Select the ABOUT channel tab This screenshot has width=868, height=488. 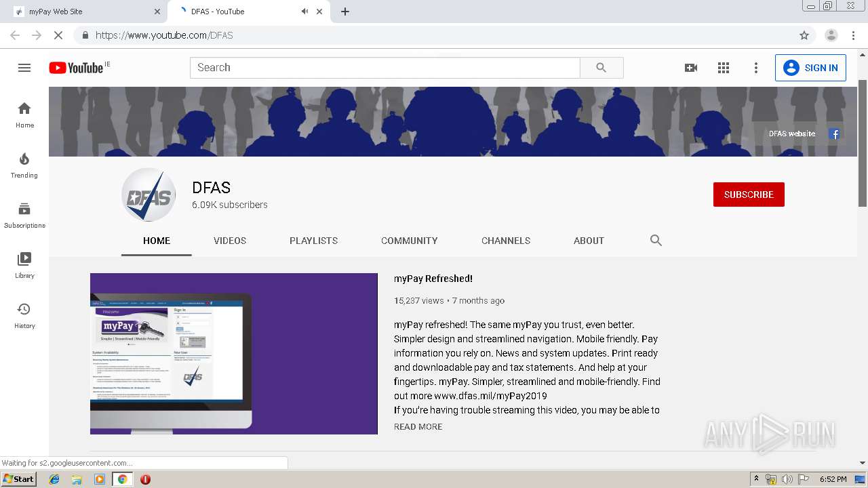(x=589, y=241)
